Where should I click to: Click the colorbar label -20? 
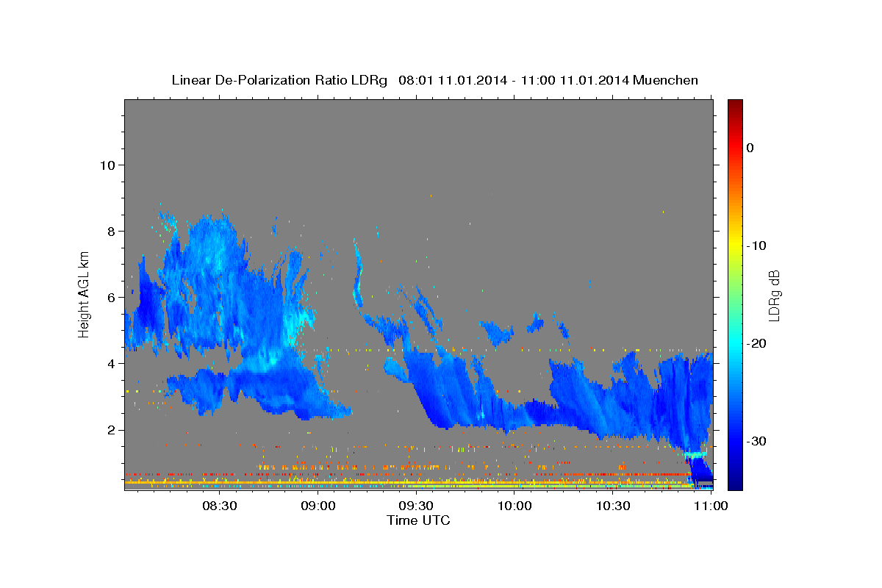point(756,343)
